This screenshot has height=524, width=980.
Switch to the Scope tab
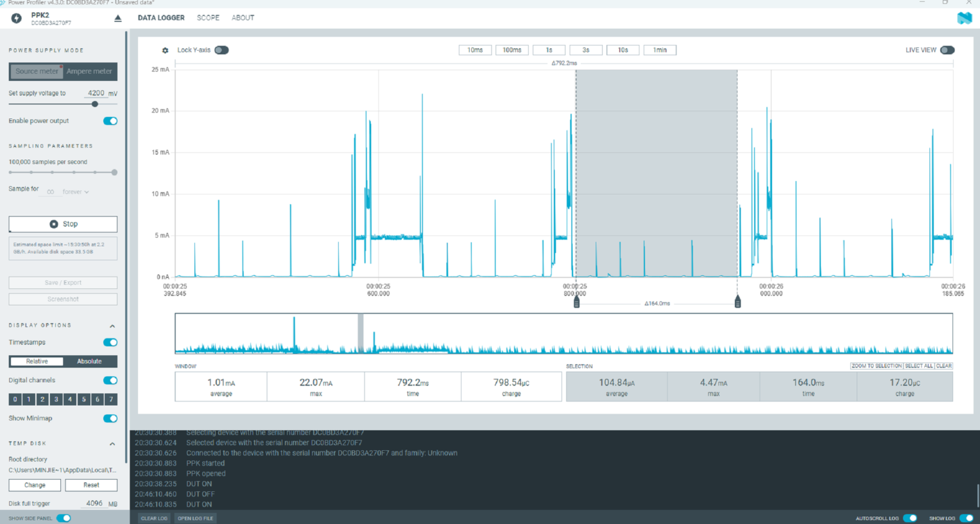208,18
